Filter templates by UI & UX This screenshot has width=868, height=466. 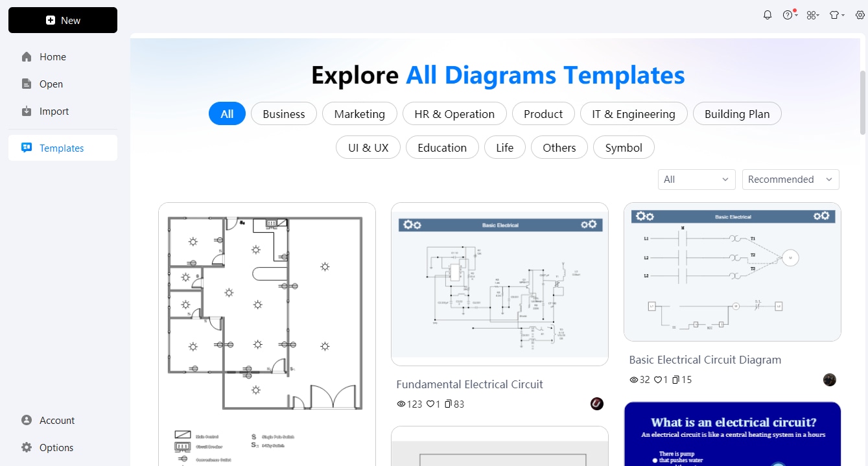[x=368, y=148]
